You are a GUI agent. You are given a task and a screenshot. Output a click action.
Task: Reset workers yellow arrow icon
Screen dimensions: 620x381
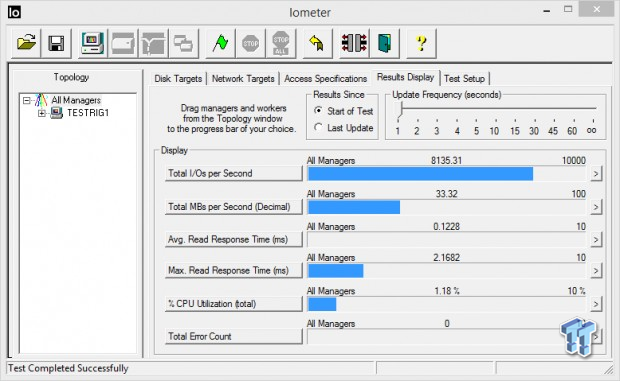coord(317,43)
